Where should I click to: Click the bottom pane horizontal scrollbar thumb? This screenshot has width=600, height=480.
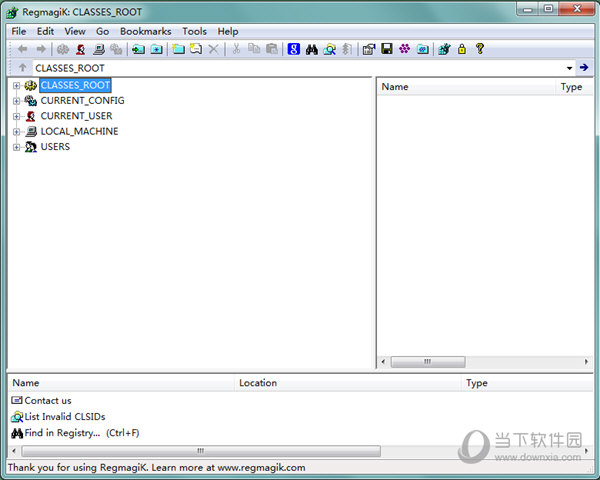coord(201,451)
